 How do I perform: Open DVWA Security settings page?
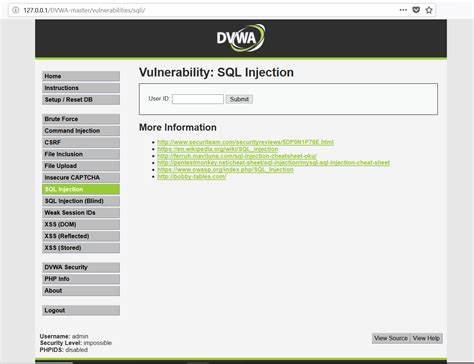81,267
